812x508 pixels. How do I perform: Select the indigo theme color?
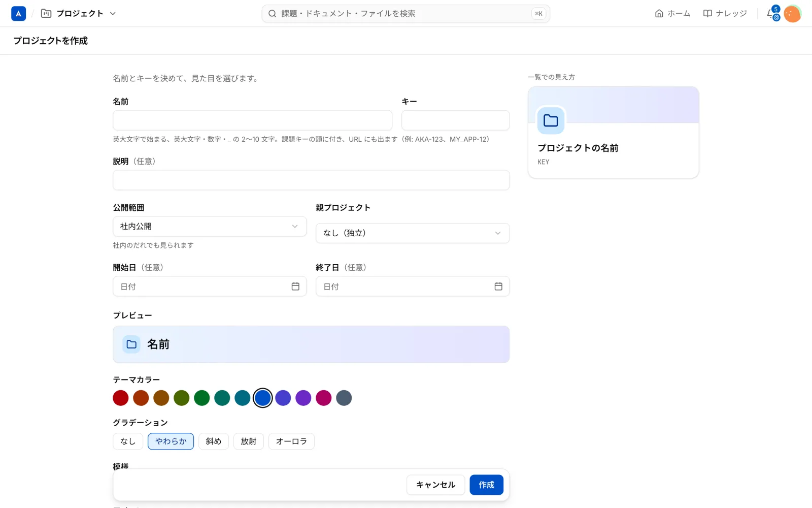click(x=283, y=398)
